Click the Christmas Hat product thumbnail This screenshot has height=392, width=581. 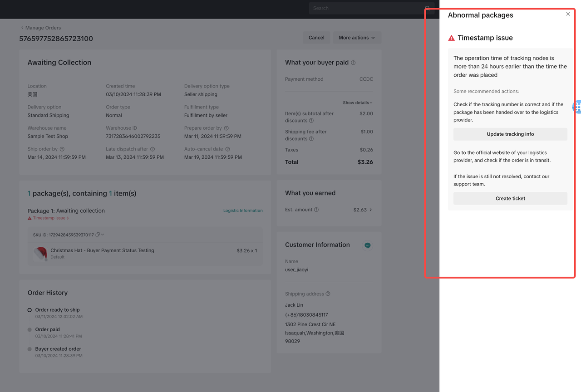(x=40, y=254)
